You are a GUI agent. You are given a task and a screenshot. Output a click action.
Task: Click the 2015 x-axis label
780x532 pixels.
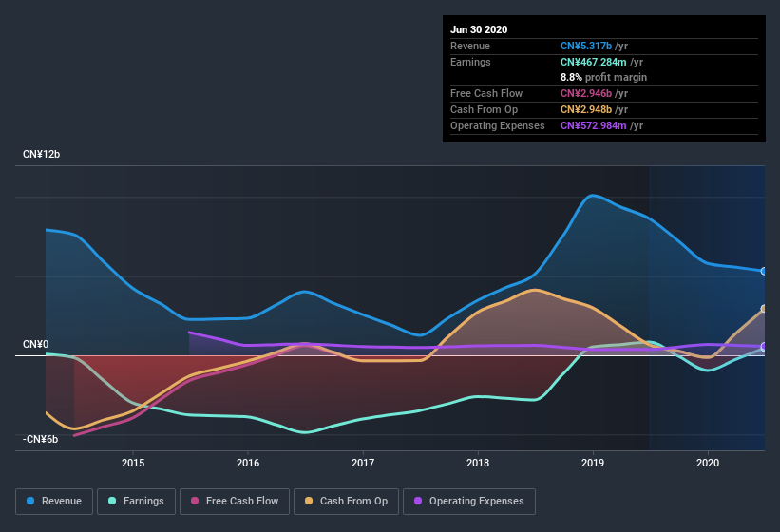[133, 463]
